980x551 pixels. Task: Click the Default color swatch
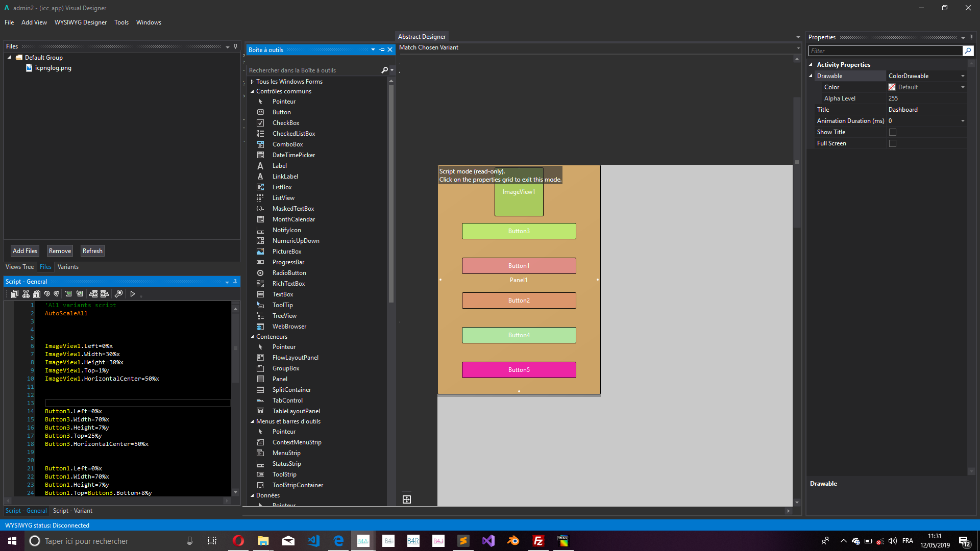(892, 87)
